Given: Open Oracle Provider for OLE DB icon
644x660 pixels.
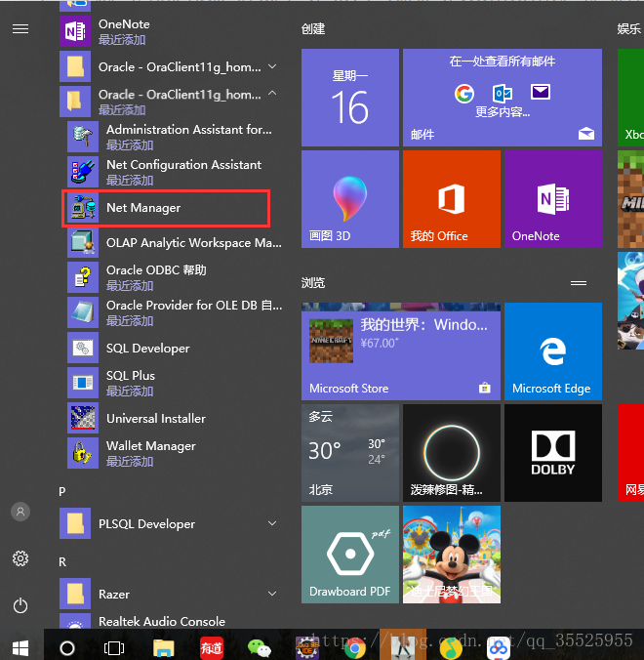Looking at the screenshot, I should [83, 312].
